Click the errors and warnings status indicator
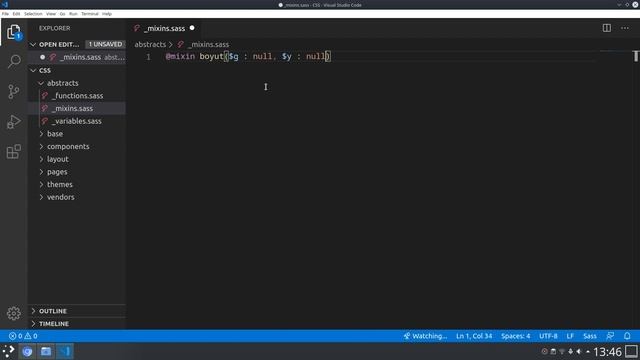640x360 pixels. point(23,336)
